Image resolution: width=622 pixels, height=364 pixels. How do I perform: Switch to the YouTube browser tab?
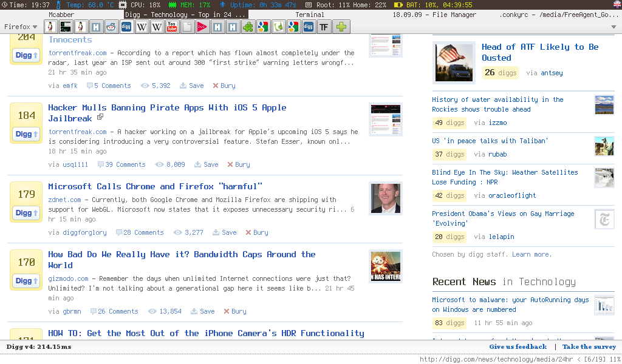[x=172, y=27]
